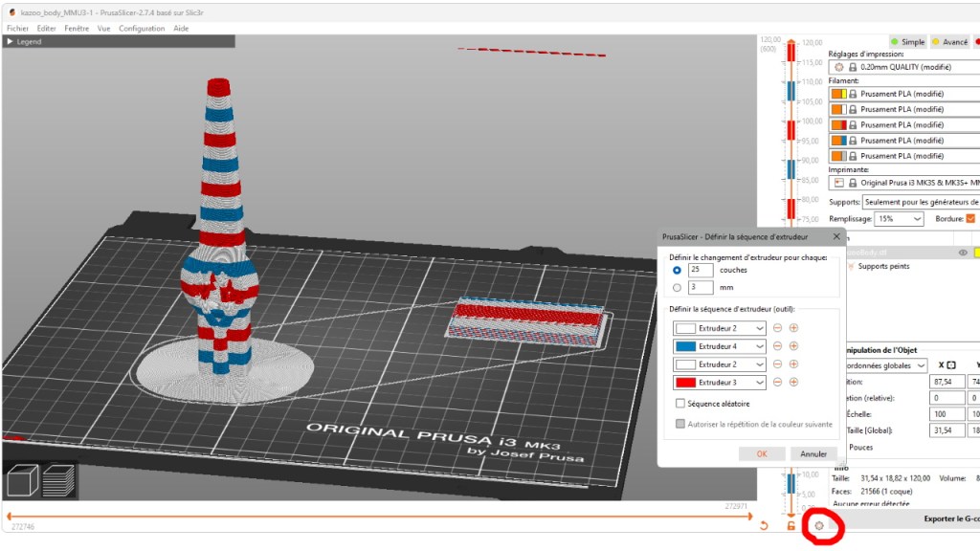Switch to the 3D editor view cube icon
The image size is (980, 551).
click(x=21, y=479)
